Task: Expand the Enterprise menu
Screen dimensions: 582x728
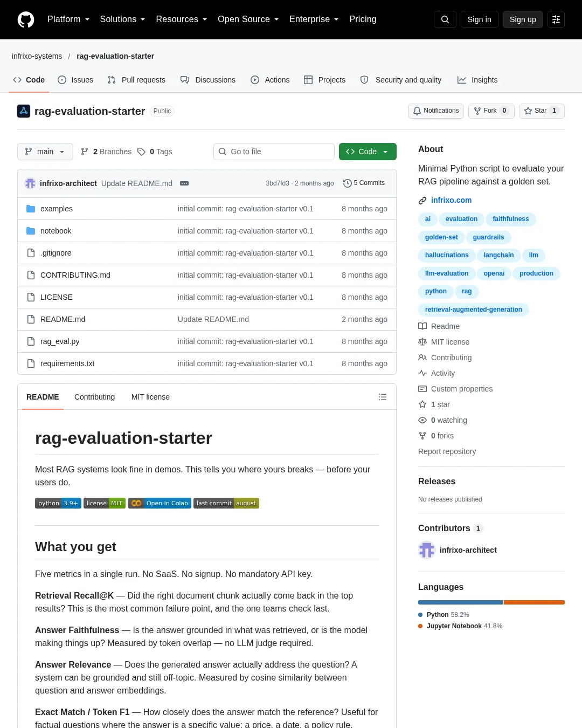Action: click(x=314, y=19)
